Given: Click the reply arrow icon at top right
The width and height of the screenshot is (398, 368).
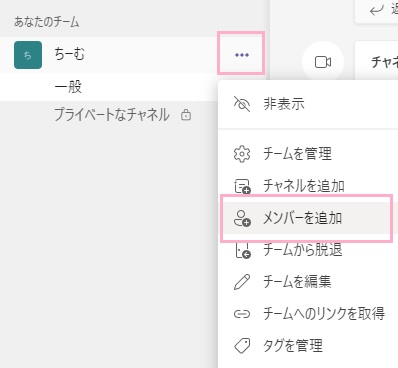Looking at the screenshot, I should [x=377, y=10].
